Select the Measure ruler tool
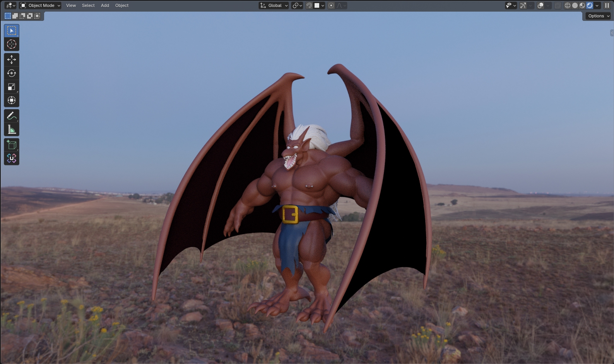Screen dimensions: 614x364 point(12,130)
